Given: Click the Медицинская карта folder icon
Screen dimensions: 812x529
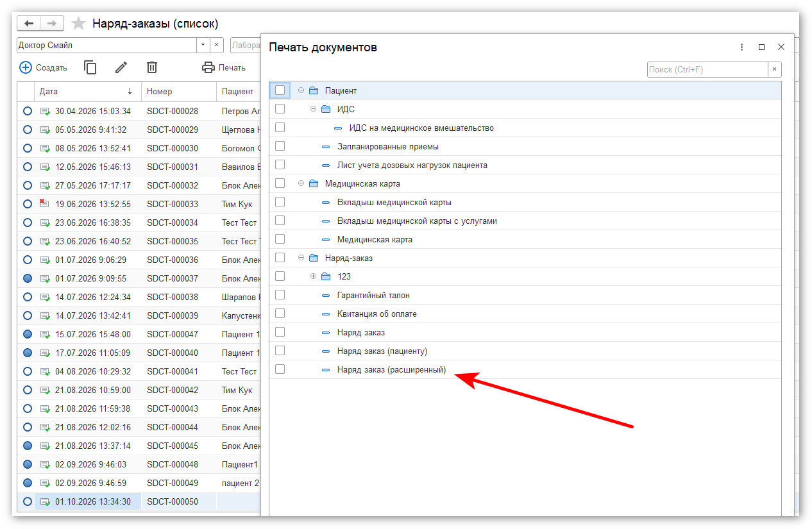Looking at the screenshot, I should click(x=313, y=183).
